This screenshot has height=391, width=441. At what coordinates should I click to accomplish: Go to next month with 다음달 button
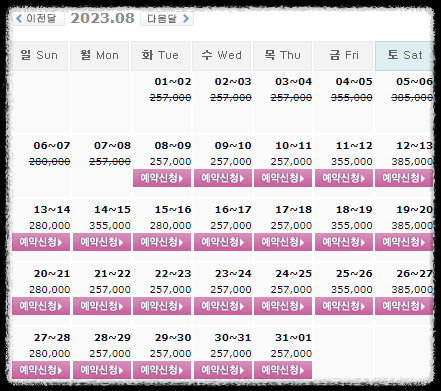coord(167,18)
